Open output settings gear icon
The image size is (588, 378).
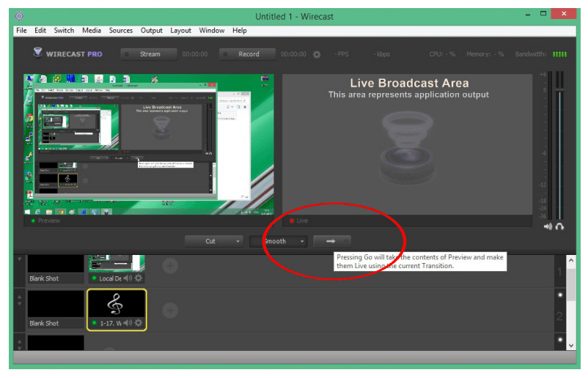point(317,55)
